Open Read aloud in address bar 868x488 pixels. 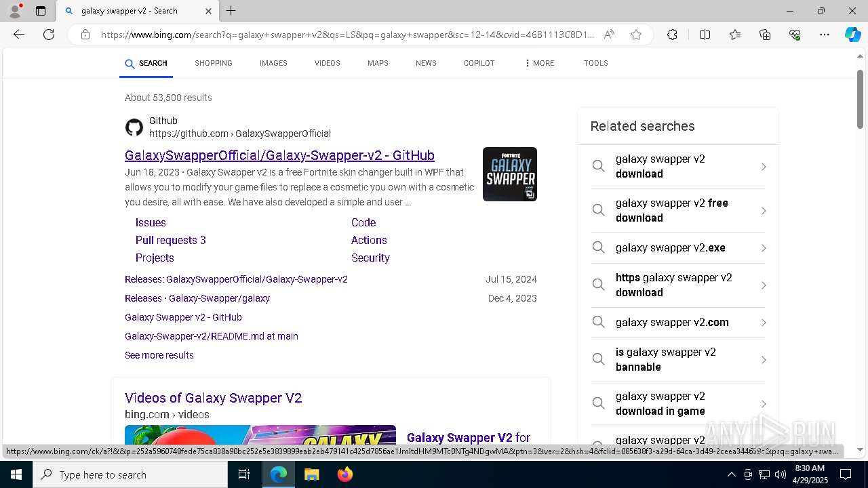pyautogui.click(x=609, y=35)
